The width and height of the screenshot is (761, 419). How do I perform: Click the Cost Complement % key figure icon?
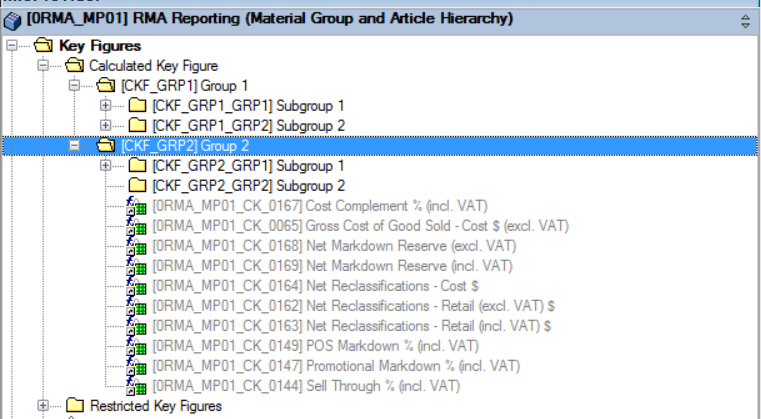pyautogui.click(x=137, y=206)
